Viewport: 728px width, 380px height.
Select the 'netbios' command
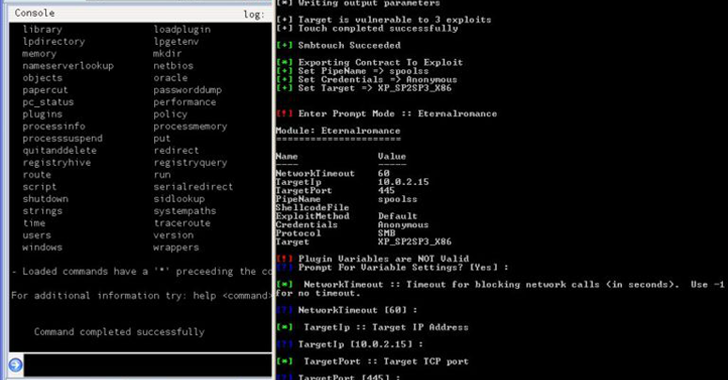173,66
